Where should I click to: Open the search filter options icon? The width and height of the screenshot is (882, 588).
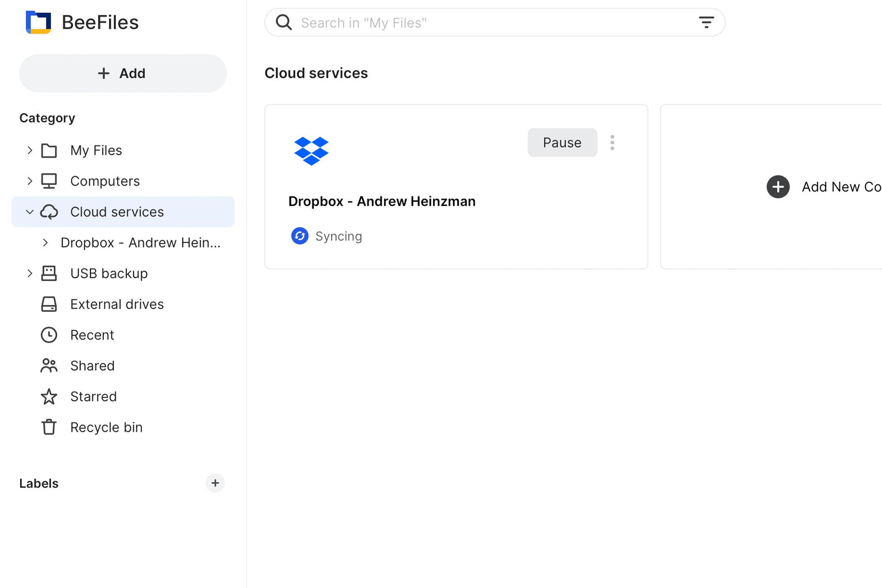pyautogui.click(x=706, y=22)
